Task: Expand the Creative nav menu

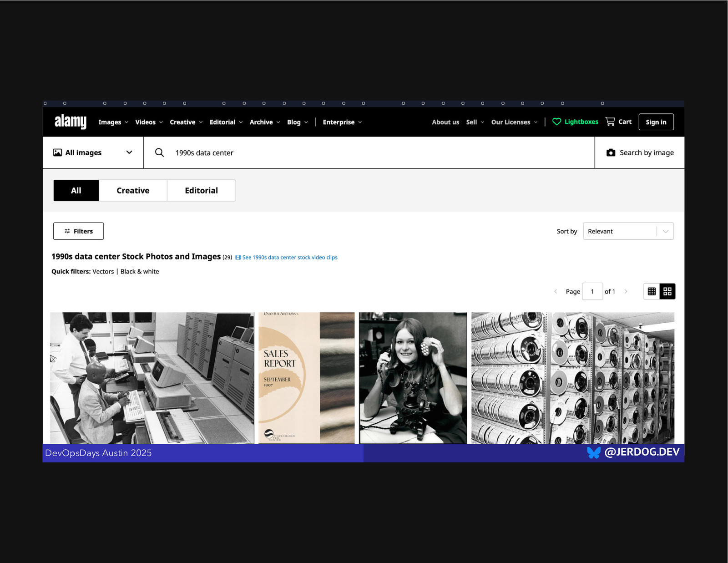Action: [186, 122]
